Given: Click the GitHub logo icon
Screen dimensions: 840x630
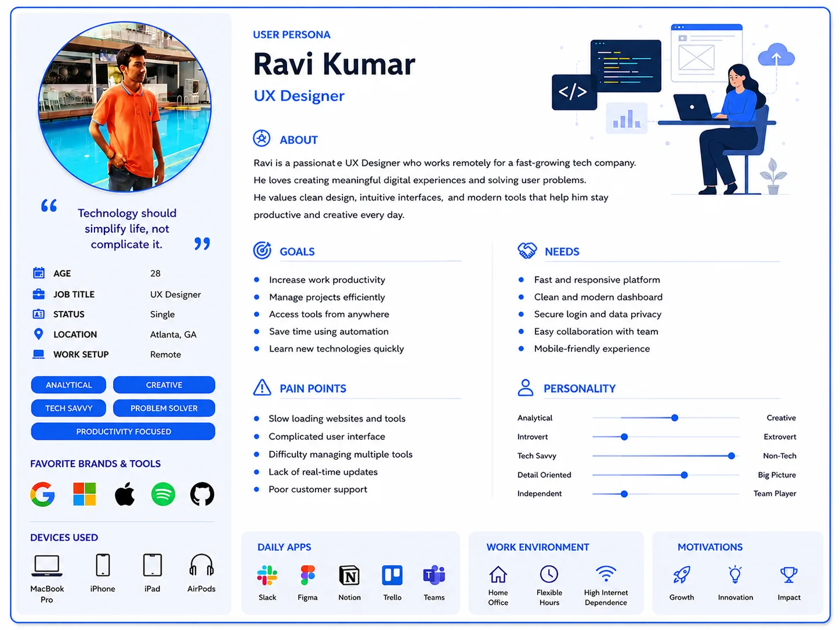Looking at the screenshot, I should (x=202, y=494).
